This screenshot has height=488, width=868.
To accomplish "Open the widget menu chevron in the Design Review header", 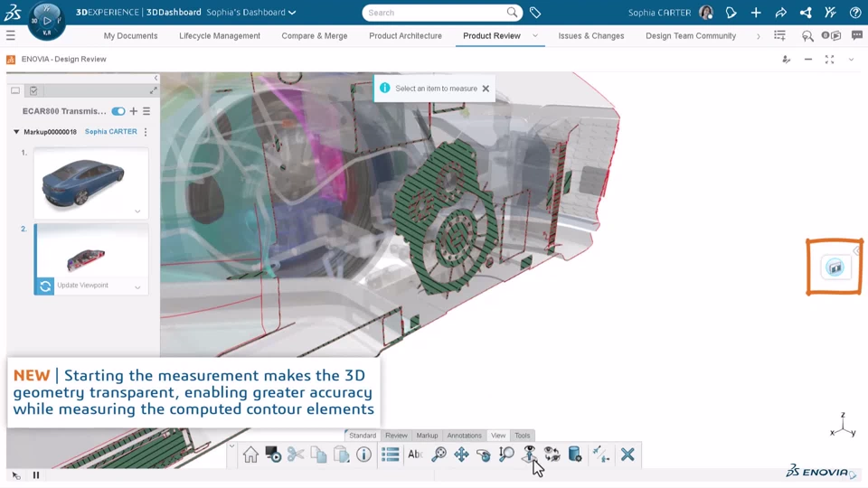I will pos(851,60).
